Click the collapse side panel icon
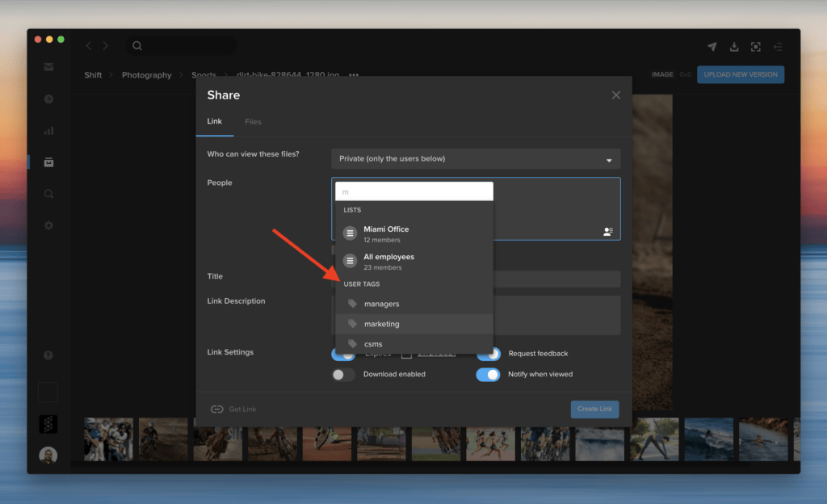This screenshot has width=827, height=504. [778, 46]
